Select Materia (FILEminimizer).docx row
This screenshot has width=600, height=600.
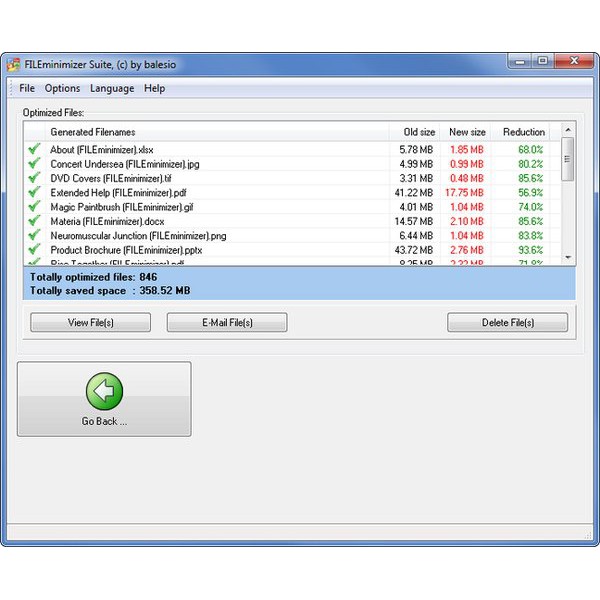(292, 222)
